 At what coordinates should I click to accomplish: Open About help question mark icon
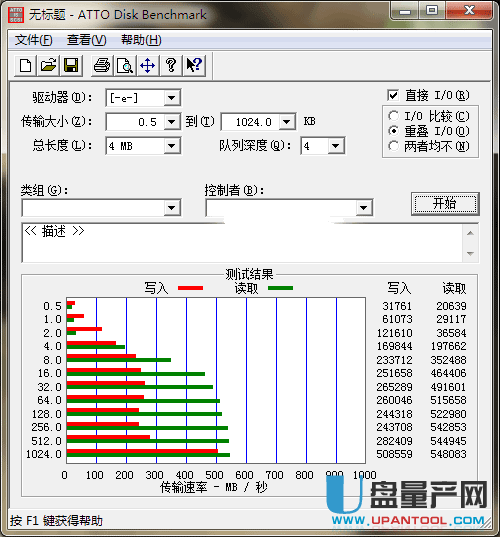(x=171, y=65)
